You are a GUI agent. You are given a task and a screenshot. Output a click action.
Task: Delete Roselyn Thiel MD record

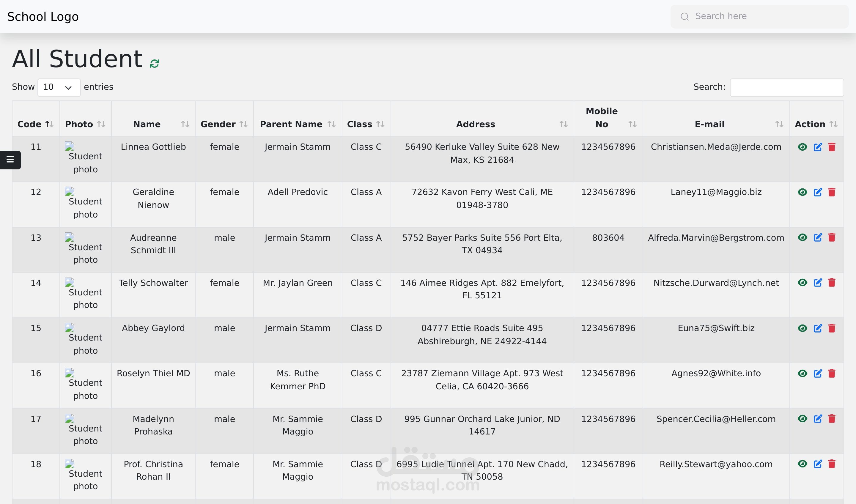[x=832, y=374]
